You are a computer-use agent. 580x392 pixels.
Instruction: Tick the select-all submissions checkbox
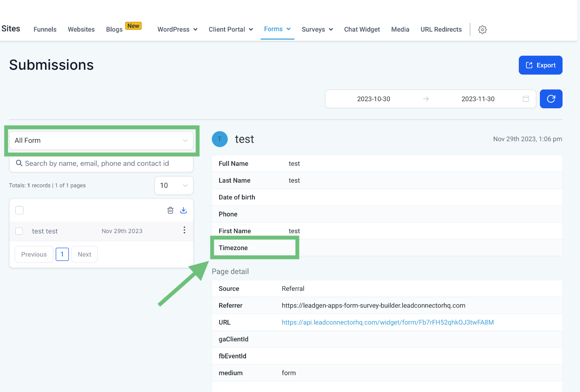pos(19,210)
